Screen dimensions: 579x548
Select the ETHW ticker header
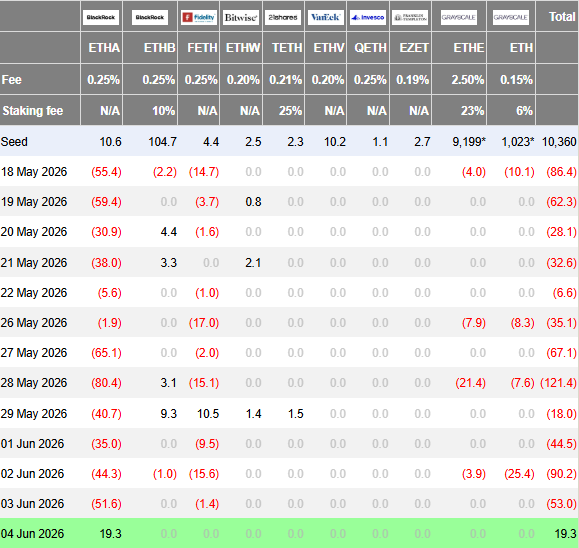point(243,48)
